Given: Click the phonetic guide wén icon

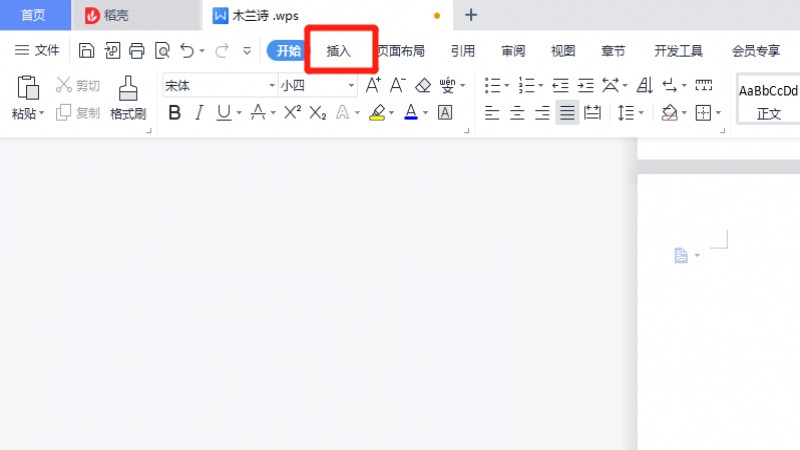Looking at the screenshot, I should pyautogui.click(x=447, y=85).
